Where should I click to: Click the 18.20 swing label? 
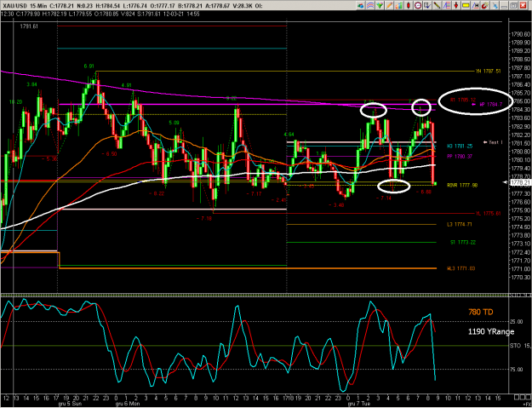pos(16,102)
